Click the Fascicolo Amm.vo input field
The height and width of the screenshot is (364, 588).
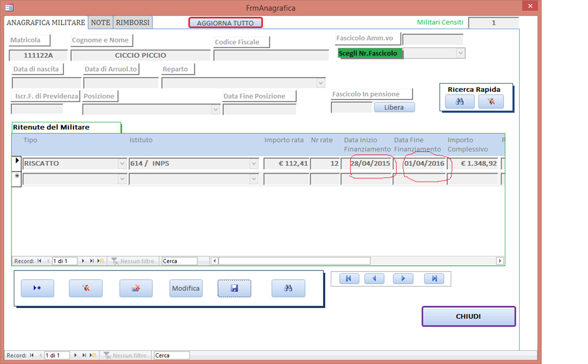click(433, 40)
